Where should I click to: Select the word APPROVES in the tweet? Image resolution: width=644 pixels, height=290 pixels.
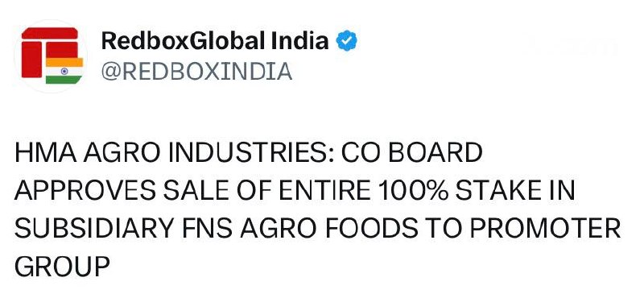pos(85,191)
